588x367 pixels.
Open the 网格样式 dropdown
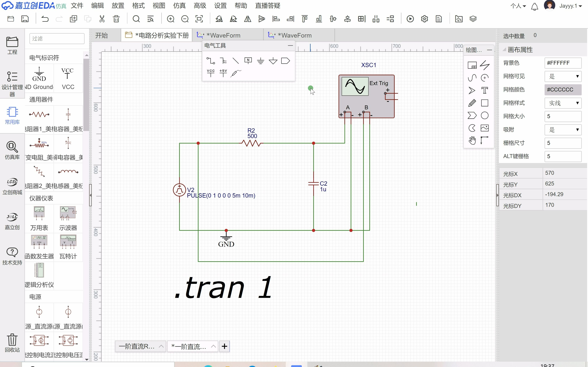[563, 103]
